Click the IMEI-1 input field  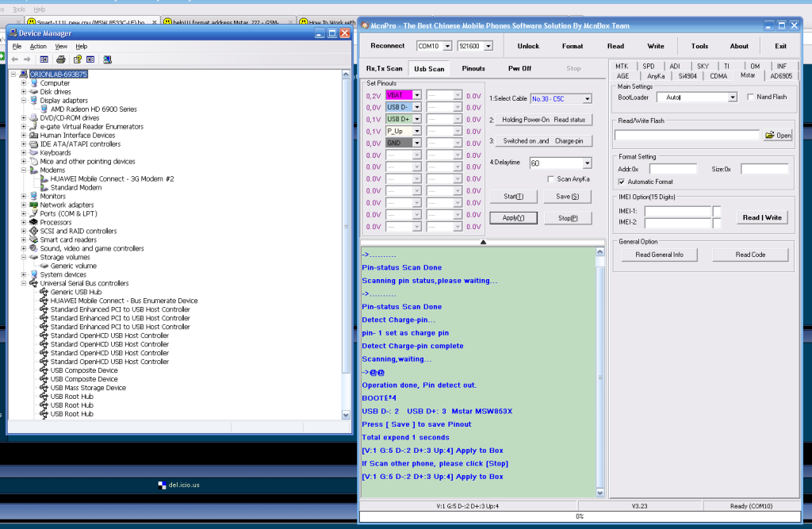tap(677, 212)
